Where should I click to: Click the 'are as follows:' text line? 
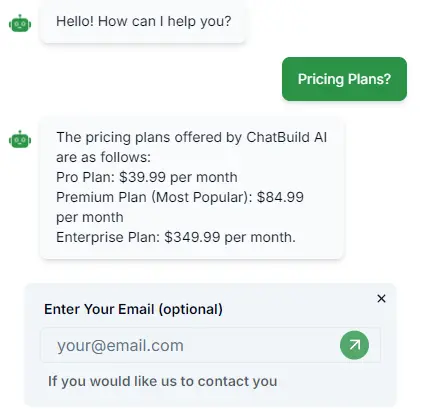coord(103,157)
